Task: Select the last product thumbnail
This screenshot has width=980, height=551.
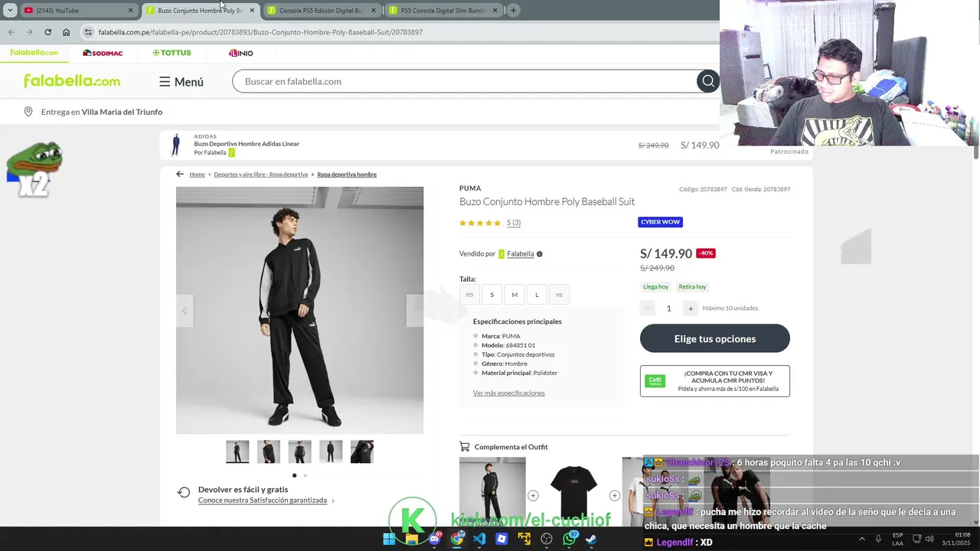Action: click(x=362, y=452)
